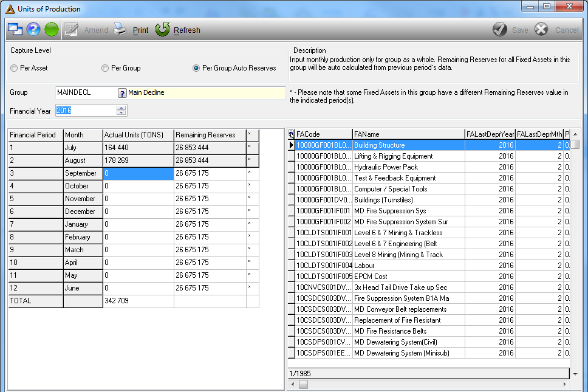Click the Financial Year spinner arrows
The height and width of the screenshot is (392, 588).
[121, 110]
